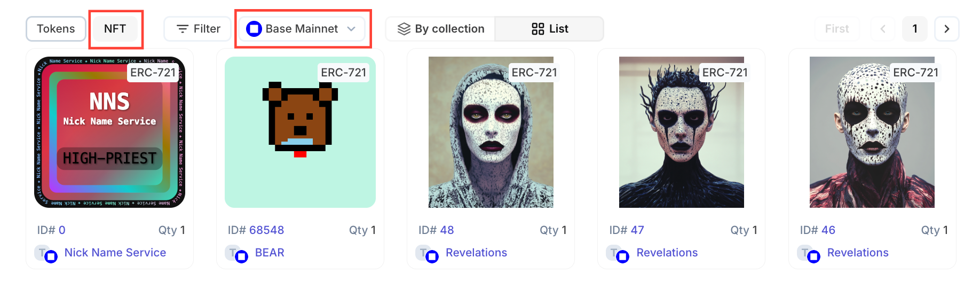
Task: Open the NNS High-Priest NFT image
Action: pyautogui.click(x=109, y=132)
